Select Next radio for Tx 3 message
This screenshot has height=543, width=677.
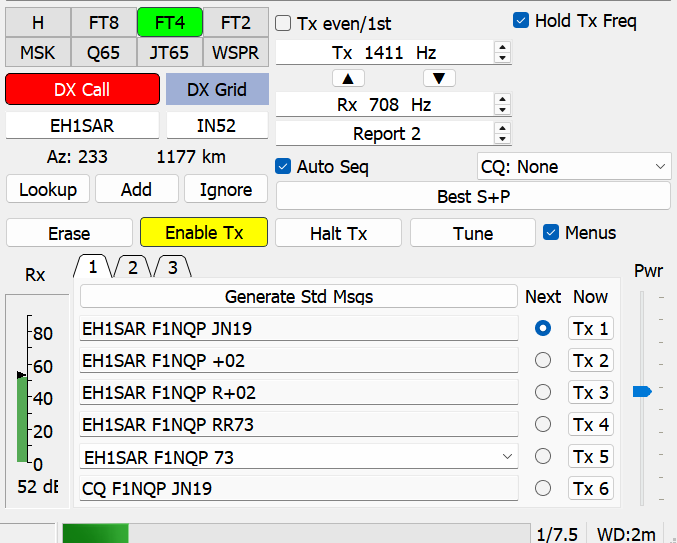(x=543, y=392)
